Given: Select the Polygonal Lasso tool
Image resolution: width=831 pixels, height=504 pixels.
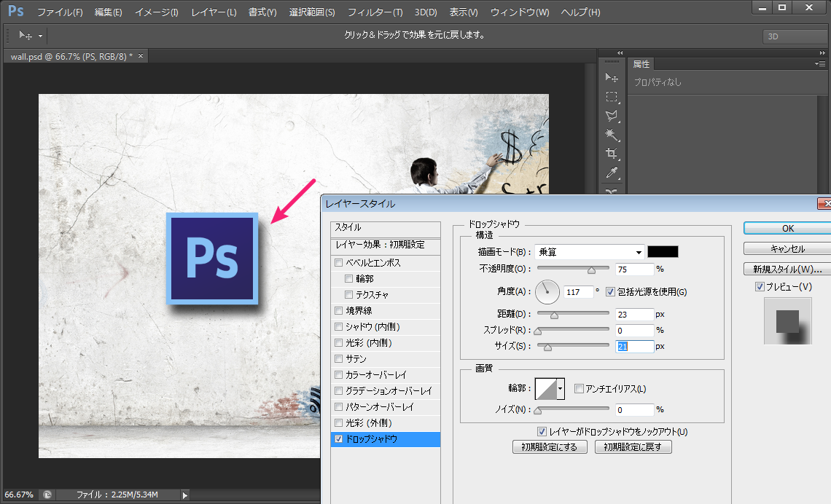Looking at the screenshot, I should [612, 116].
